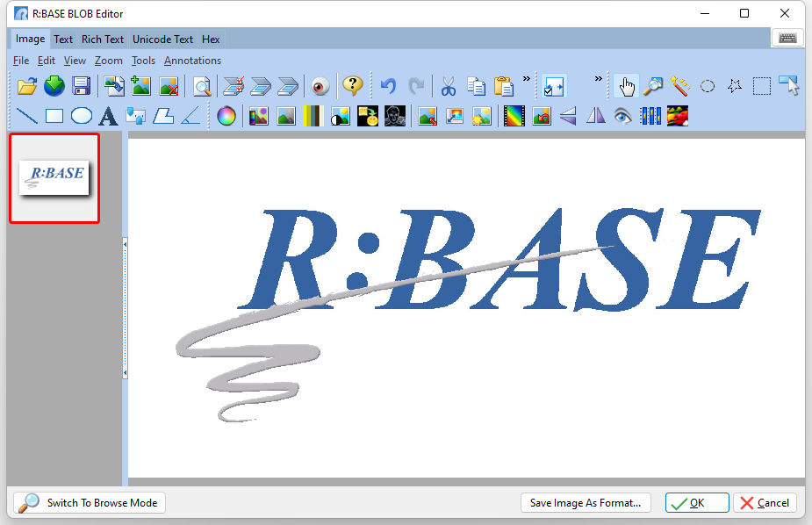Click the Cancel button
This screenshot has width=812, height=525.
click(765, 503)
